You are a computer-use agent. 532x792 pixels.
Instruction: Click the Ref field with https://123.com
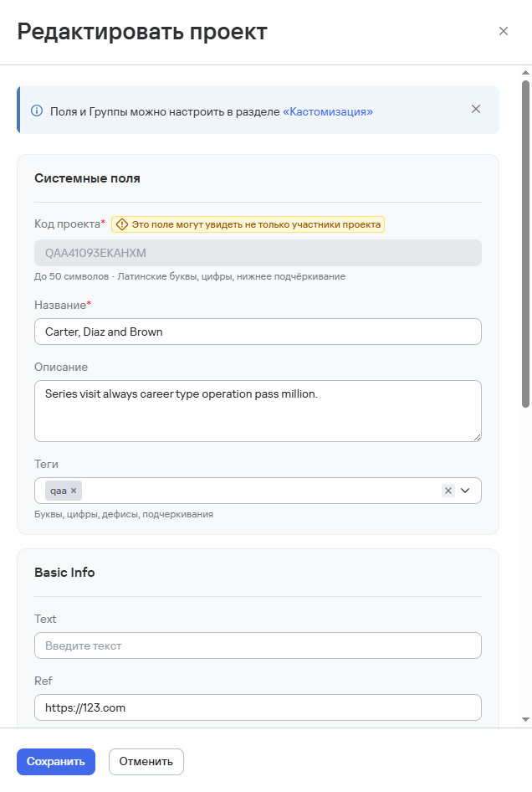point(258,707)
